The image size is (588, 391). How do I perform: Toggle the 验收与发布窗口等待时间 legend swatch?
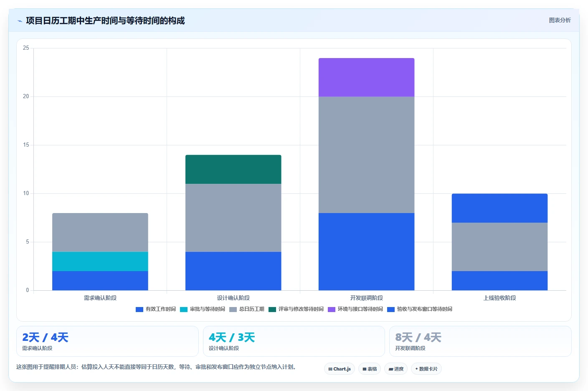tap(391, 310)
